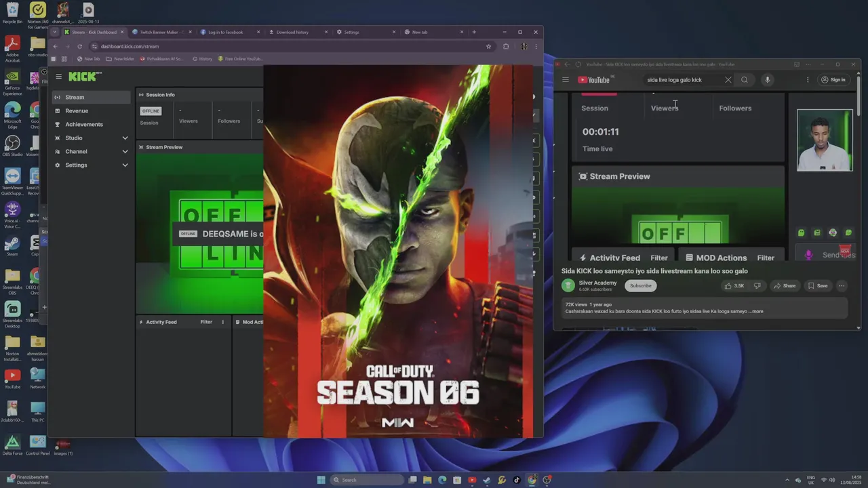
Task: Open browser three-dot menu in Kick window
Action: 536,46
